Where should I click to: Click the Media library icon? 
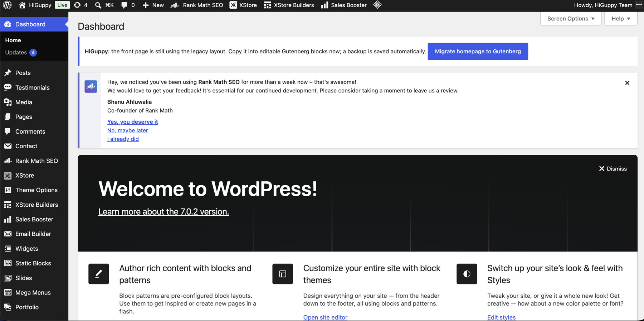(8, 102)
